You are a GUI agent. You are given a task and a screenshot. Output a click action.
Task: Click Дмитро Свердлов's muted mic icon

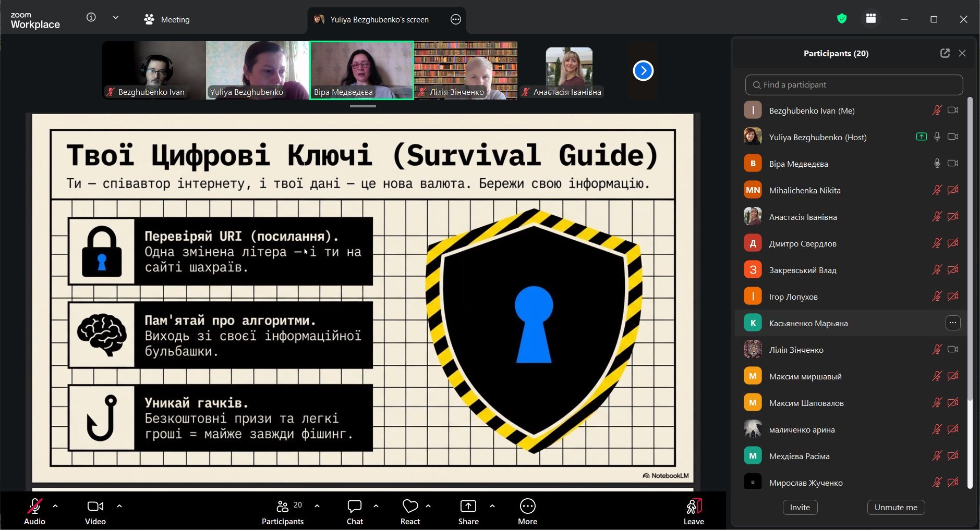point(937,243)
